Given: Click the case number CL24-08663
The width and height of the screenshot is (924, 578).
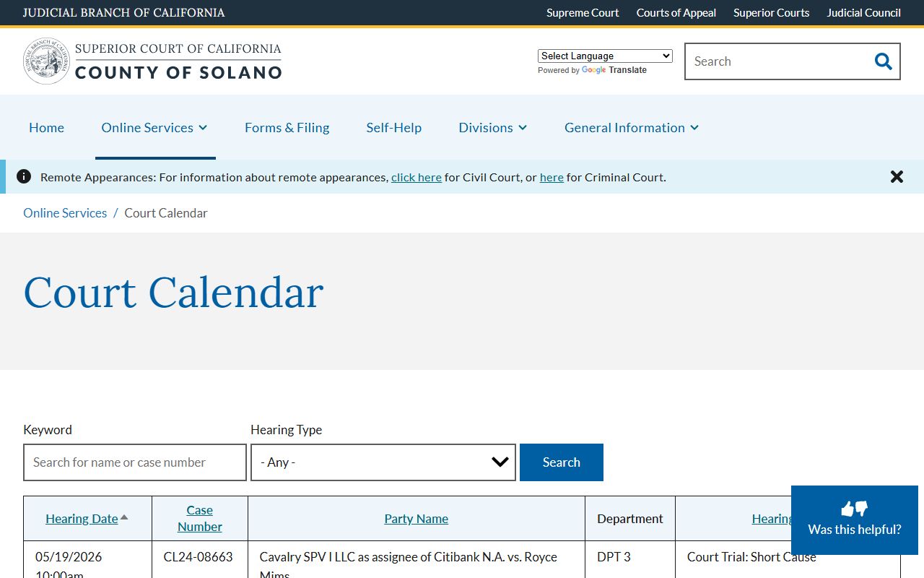Looking at the screenshot, I should tap(199, 557).
